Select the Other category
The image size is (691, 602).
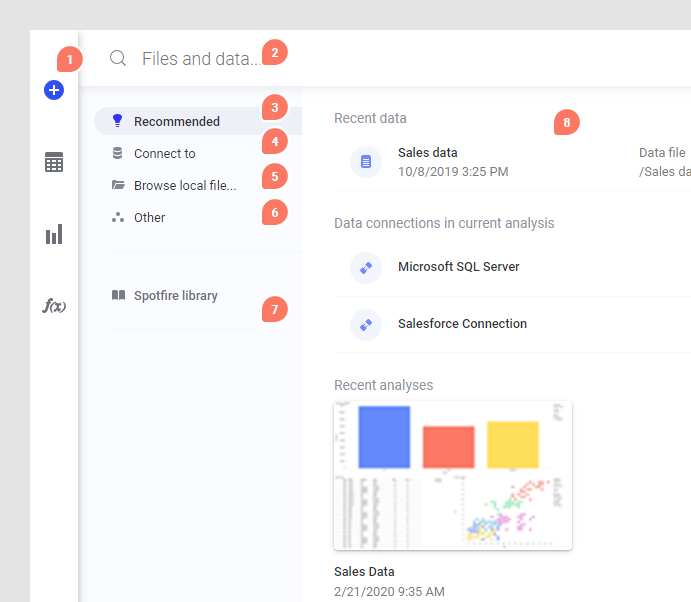tap(150, 217)
